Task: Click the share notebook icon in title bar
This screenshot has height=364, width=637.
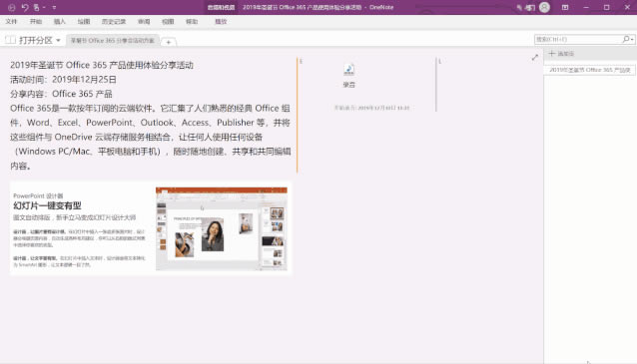Action: [530, 7]
